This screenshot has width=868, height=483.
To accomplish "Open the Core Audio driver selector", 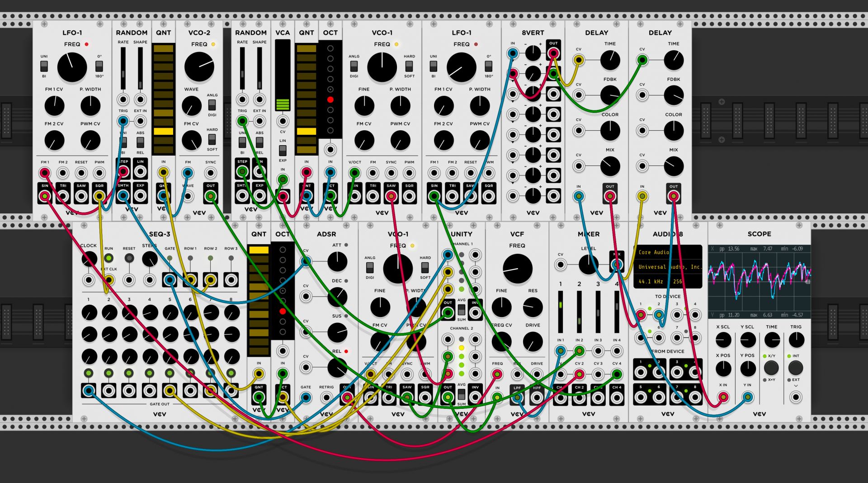I will [x=654, y=252].
